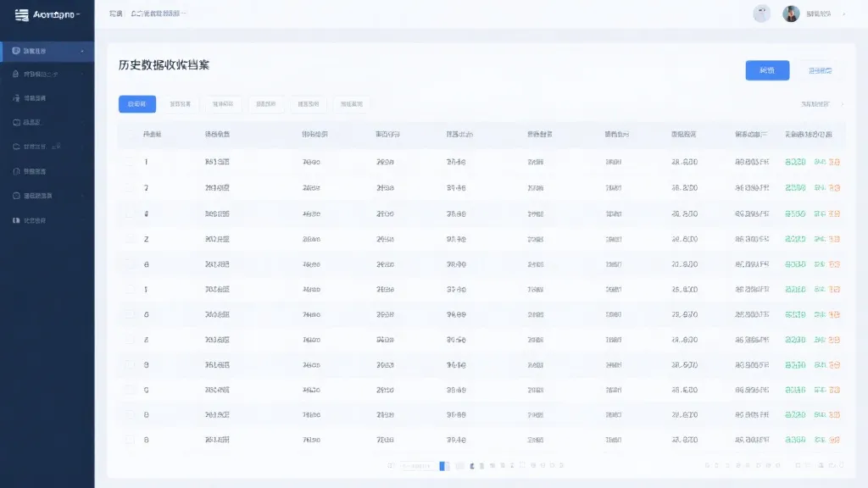Click the third sidebar menu item icon
This screenshot has width=868, height=488.
pos(16,98)
